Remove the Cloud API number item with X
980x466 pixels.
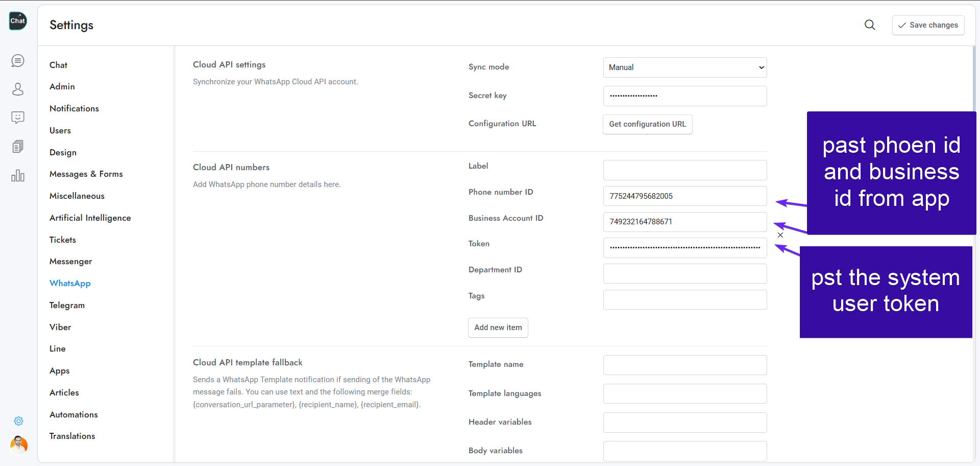point(780,235)
